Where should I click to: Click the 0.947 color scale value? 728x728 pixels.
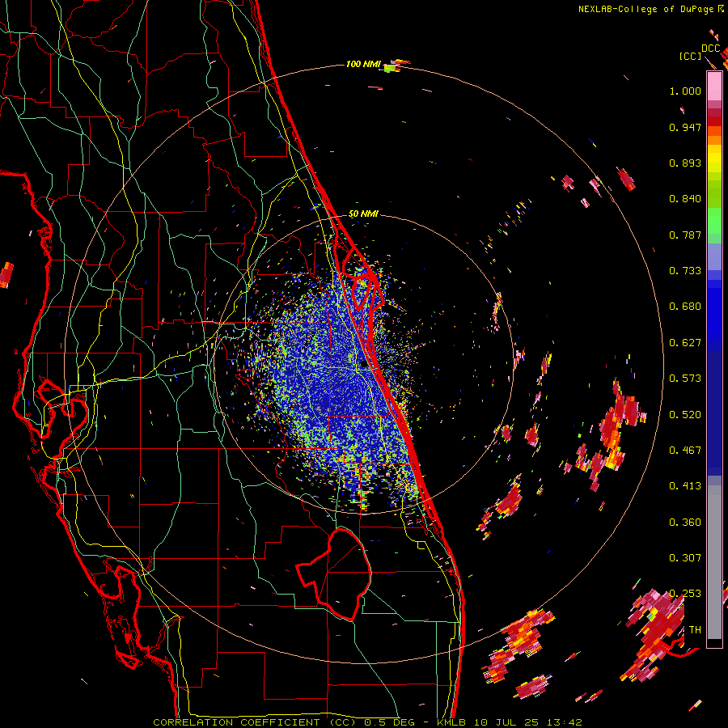pos(685,127)
